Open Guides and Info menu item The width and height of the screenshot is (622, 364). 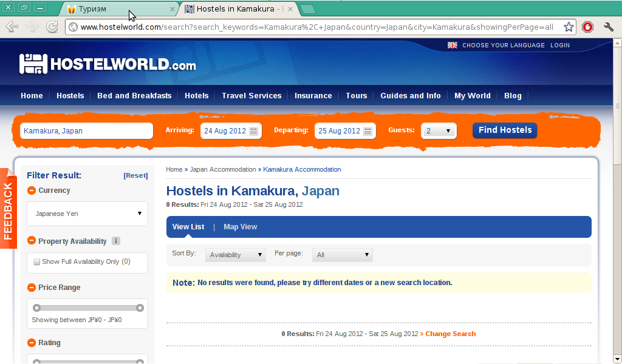click(411, 95)
